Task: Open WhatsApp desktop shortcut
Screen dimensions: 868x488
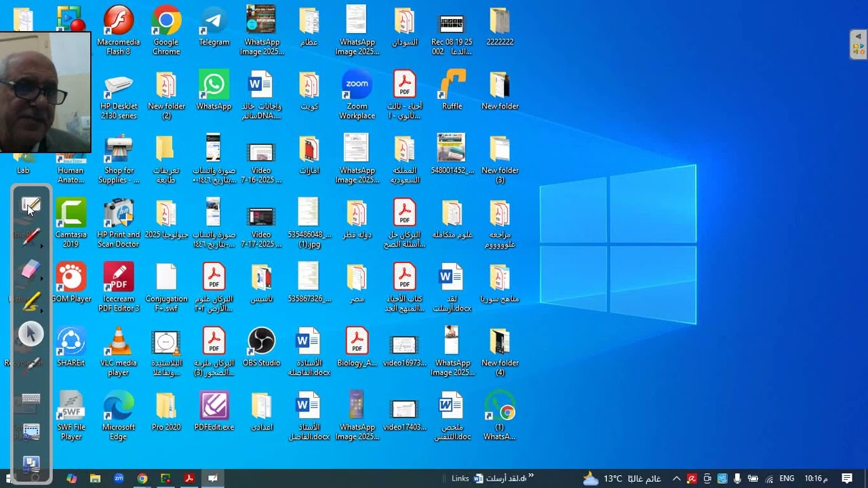Action: 214,90
